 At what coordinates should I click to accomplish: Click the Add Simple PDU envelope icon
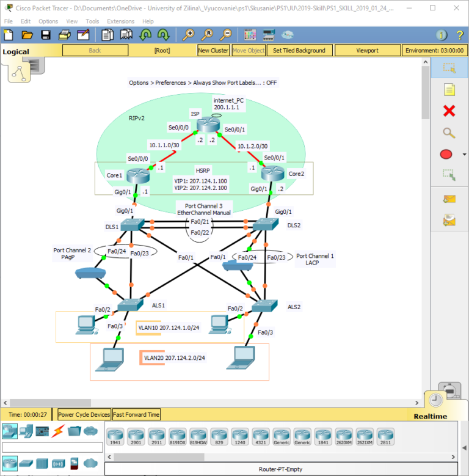(449, 198)
